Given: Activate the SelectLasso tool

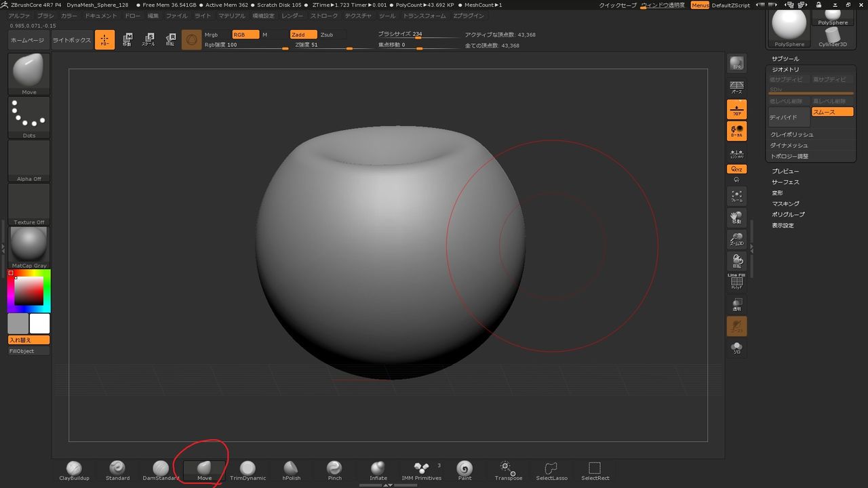Looking at the screenshot, I should pyautogui.click(x=551, y=469).
